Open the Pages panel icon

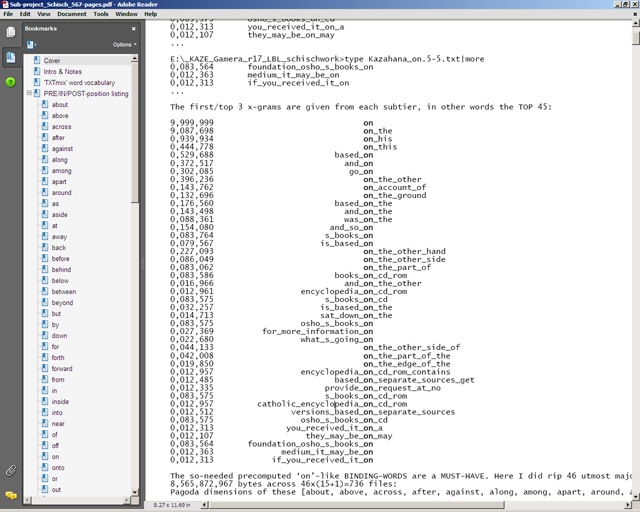coord(11,32)
